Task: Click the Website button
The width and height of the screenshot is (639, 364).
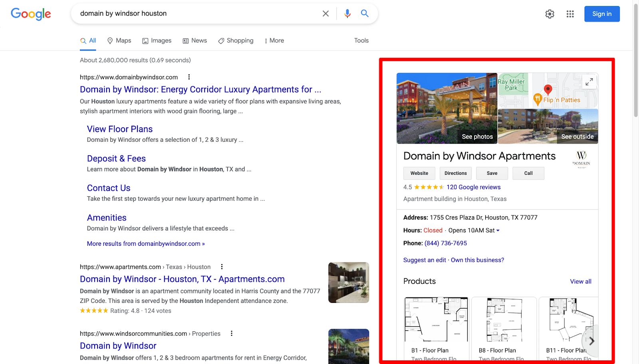Action: tap(419, 173)
